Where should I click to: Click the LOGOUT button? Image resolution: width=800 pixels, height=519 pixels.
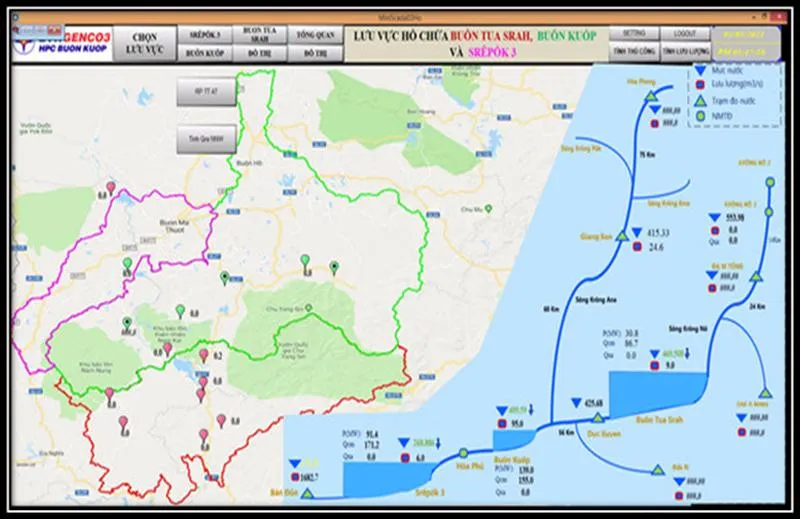point(685,33)
